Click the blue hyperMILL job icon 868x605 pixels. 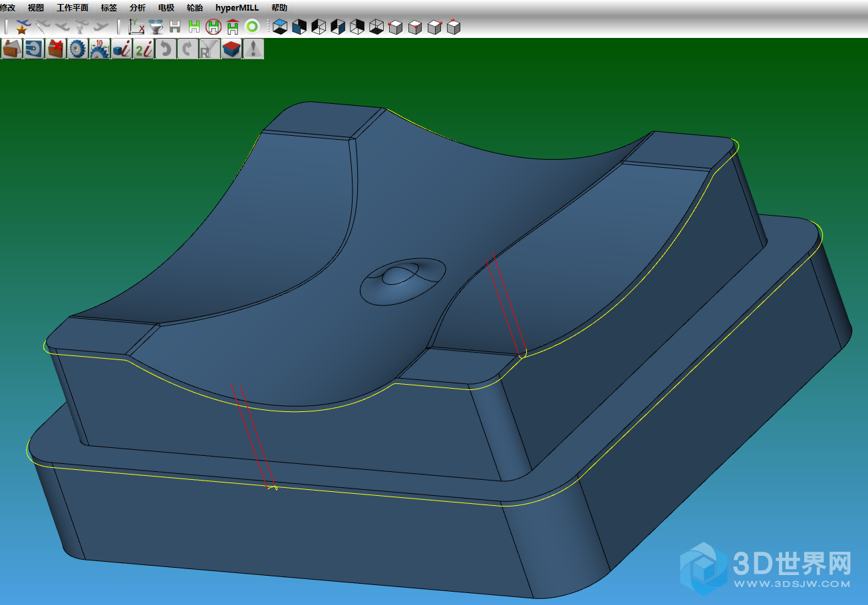point(34,49)
